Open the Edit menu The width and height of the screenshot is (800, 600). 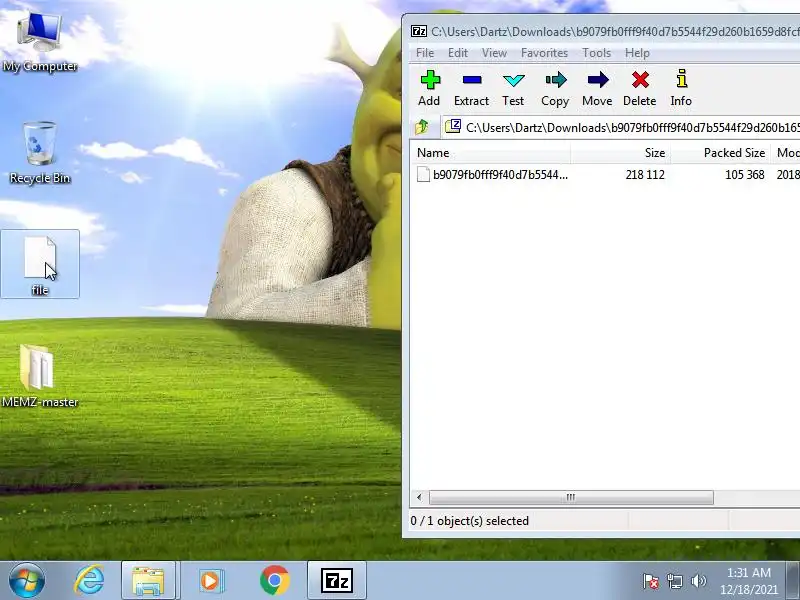(458, 53)
